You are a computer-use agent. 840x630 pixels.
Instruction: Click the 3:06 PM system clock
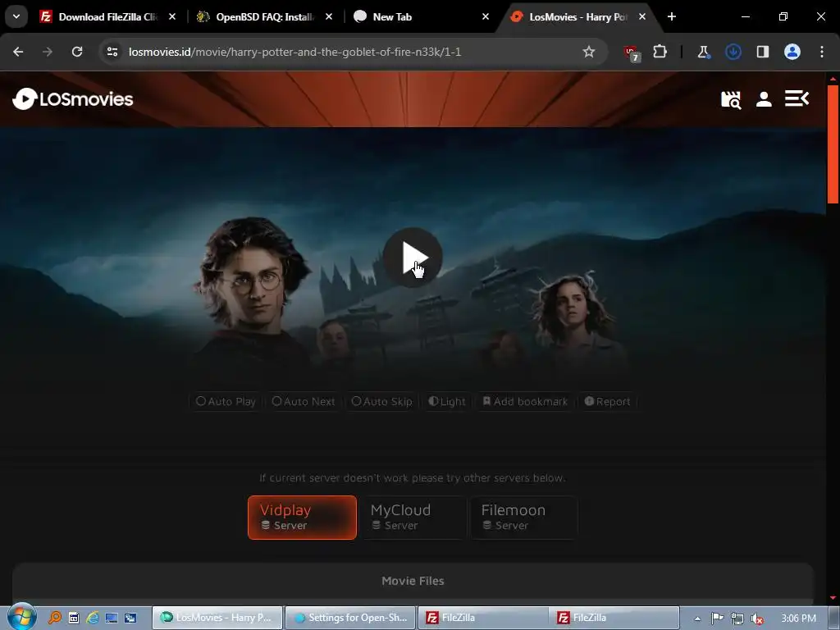(798, 619)
